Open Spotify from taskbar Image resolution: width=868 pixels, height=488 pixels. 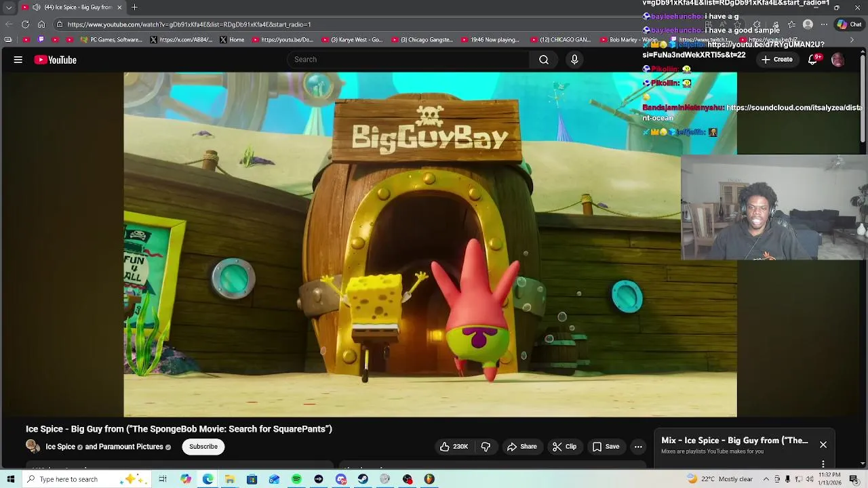click(296, 479)
